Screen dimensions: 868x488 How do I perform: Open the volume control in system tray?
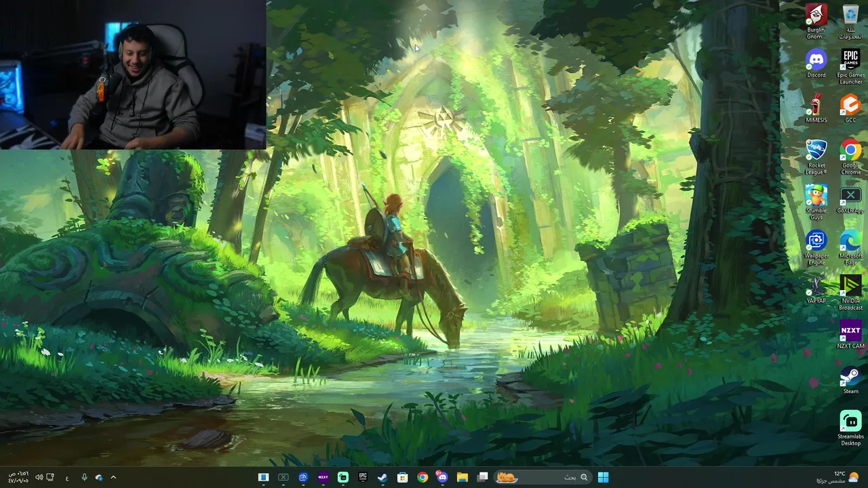[39, 478]
